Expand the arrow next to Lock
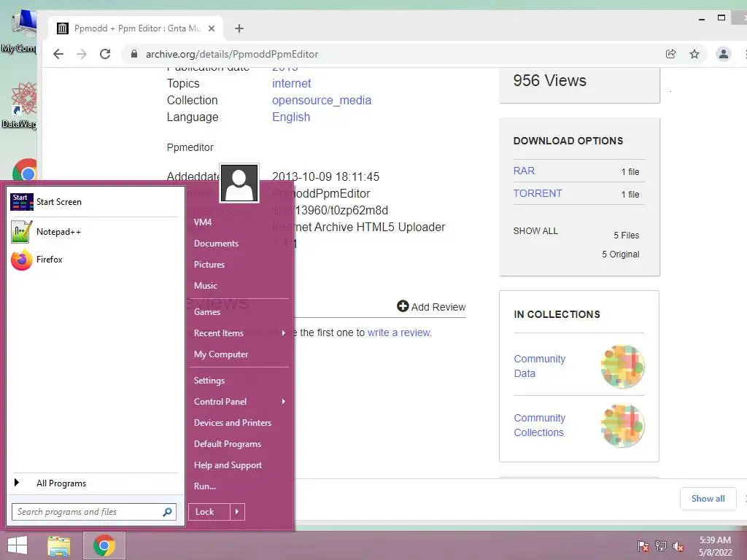 coord(237,512)
